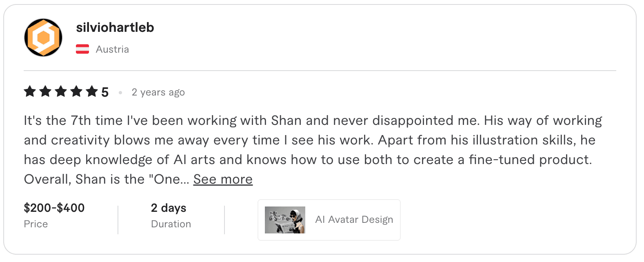Expand the review with See more
The width and height of the screenshot is (644, 262).
223,179
